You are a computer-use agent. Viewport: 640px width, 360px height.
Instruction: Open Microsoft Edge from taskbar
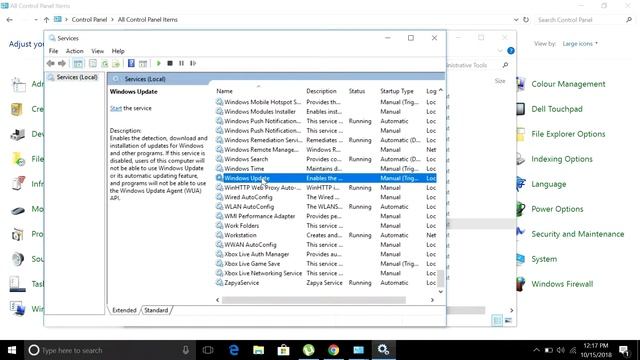[234, 350]
